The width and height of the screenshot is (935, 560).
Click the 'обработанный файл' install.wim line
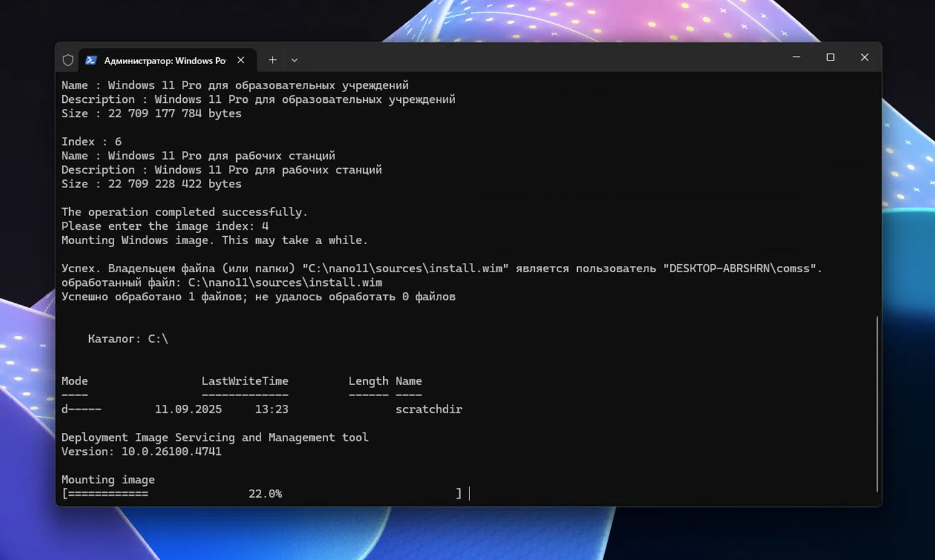coord(222,283)
